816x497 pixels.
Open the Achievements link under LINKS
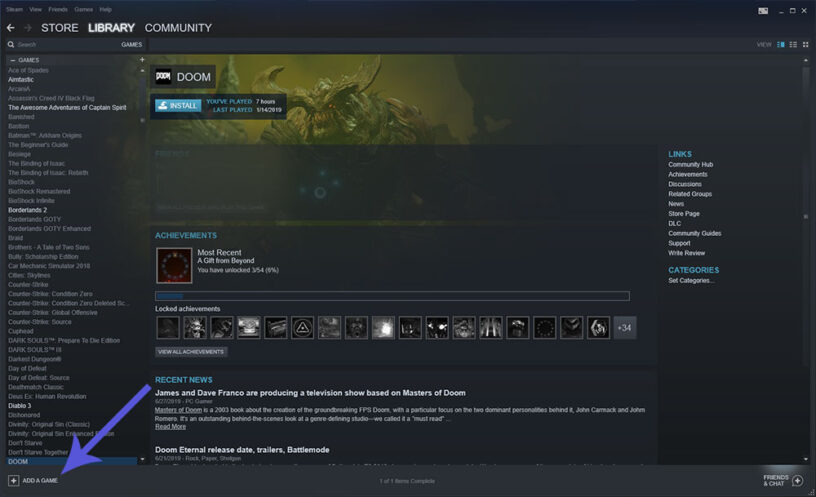click(x=687, y=174)
